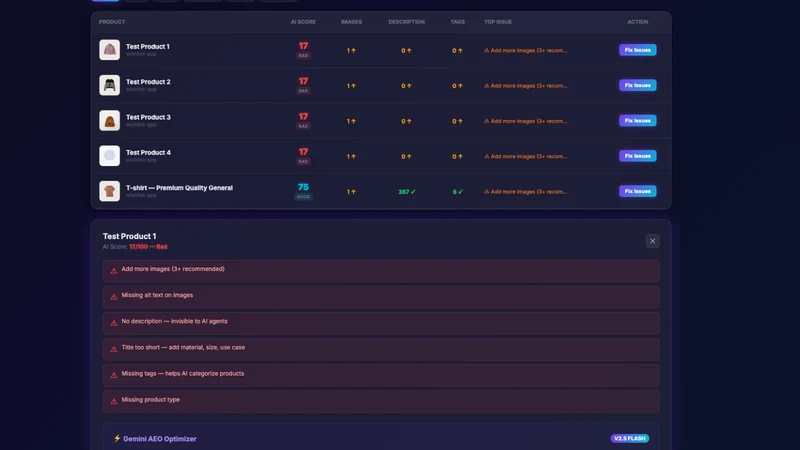The image size is (800, 450).
Task: Click the warning icon beside Add more images (3+ recommended)
Action: 114,270
